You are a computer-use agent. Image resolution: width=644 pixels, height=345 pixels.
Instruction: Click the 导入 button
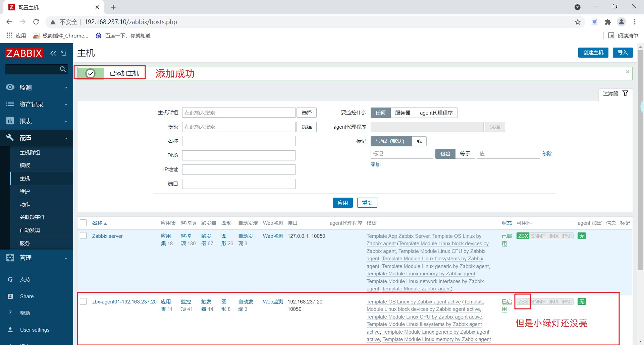623,53
